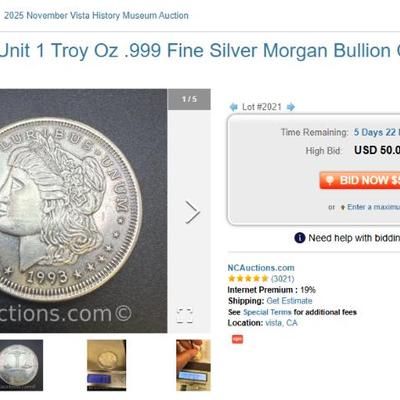Select the coin reverse side thumbnail
The width and height of the screenshot is (400, 400).
tap(21, 365)
